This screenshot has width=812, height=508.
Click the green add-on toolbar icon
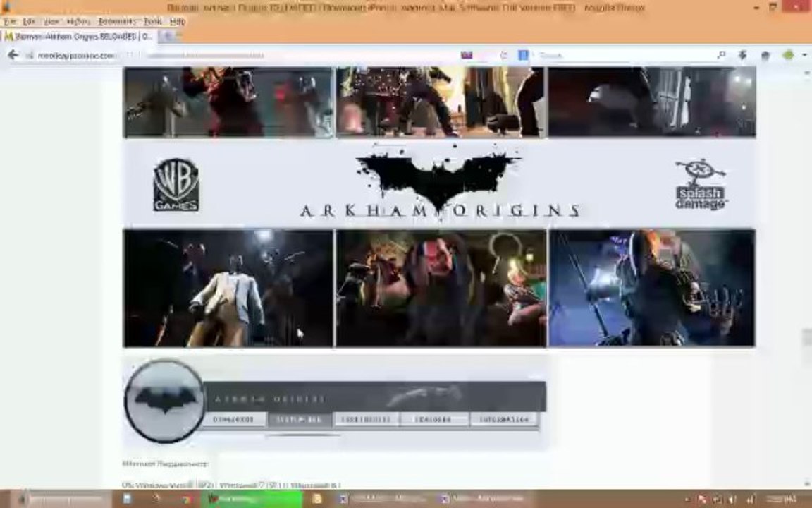pyautogui.click(x=788, y=55)
